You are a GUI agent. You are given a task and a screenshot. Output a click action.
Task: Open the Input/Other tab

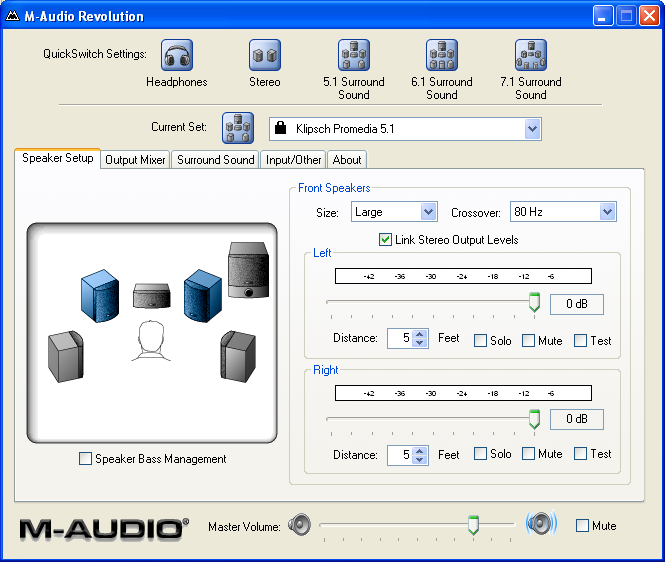pyautogui.click(x=293, y=160)
